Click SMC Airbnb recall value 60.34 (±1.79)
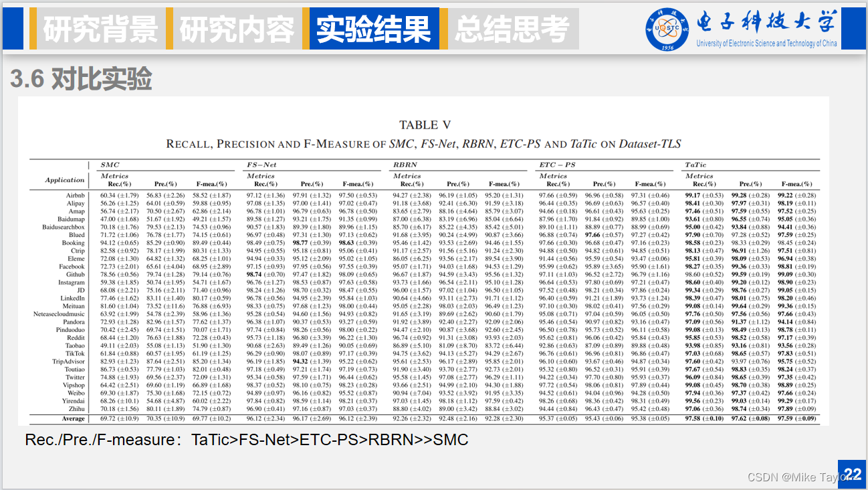 point(119,195)
